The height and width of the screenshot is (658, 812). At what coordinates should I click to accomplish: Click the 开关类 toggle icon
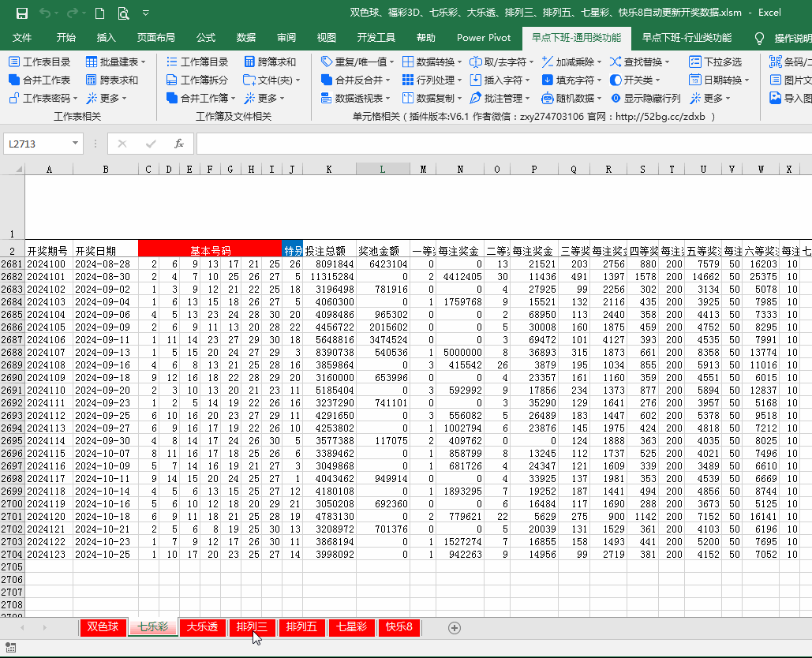click(616, 80)
